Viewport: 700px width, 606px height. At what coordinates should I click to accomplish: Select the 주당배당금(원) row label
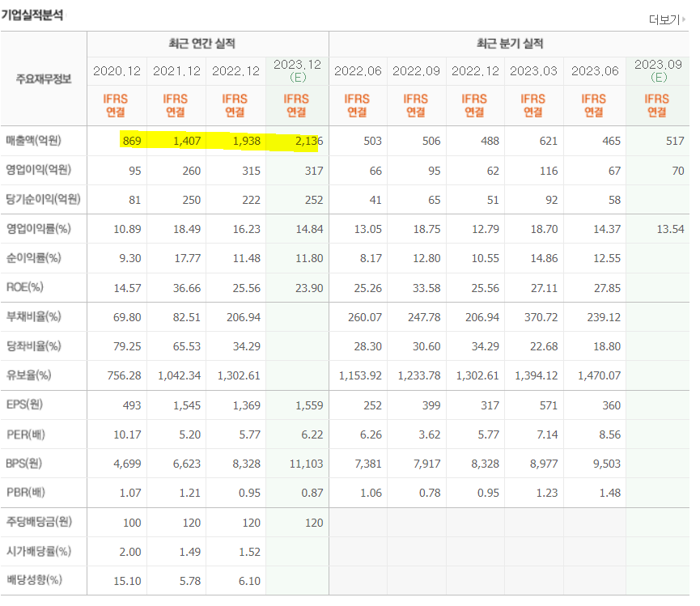click(x=39, y=521)
